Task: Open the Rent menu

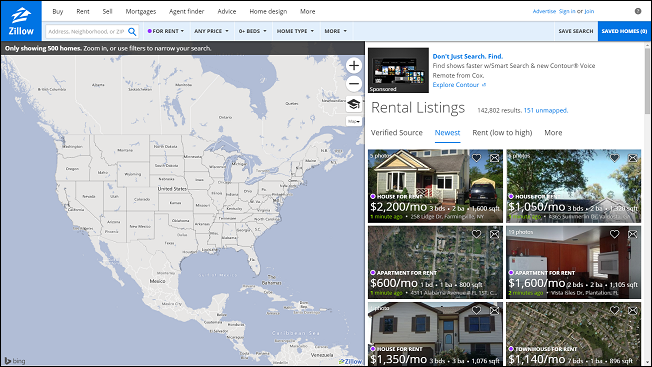Action: [x=83, y=12]
